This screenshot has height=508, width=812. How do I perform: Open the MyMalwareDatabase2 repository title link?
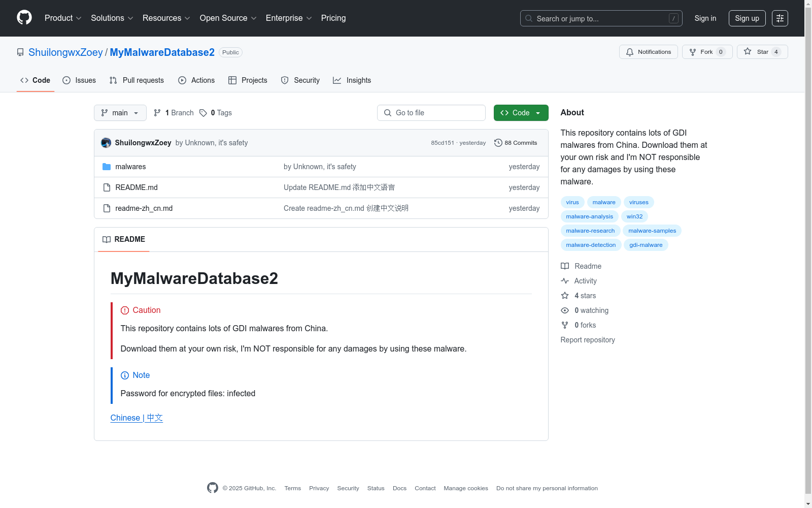coord(162,52)
